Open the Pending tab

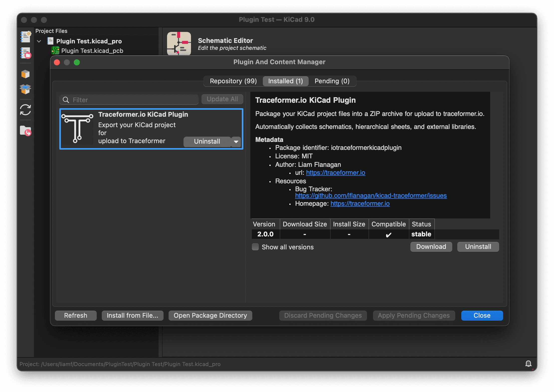tap(333, 81)
